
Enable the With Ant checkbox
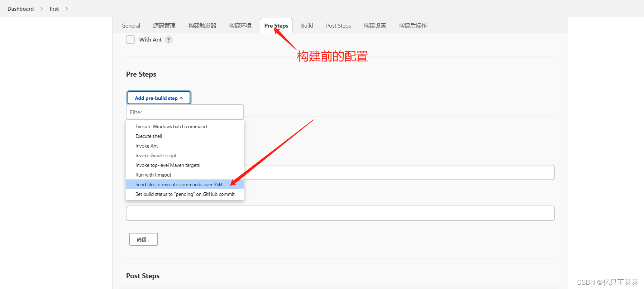click(130, 40)
